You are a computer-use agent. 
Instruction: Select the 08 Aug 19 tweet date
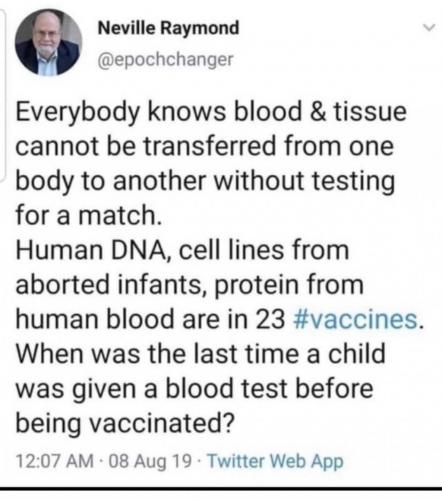pos(150,461)
